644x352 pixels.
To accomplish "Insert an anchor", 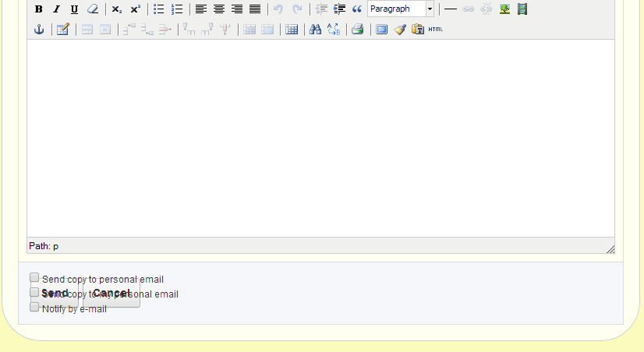I will click(39, 29).
